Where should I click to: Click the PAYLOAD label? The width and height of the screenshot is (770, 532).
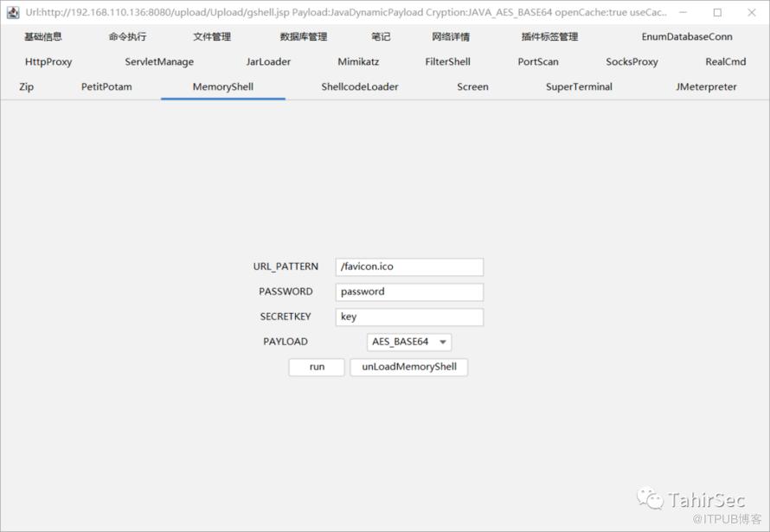[x=286, y=342]
